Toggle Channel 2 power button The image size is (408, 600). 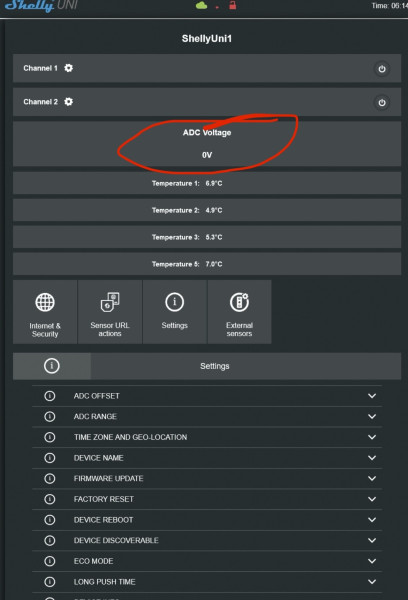coord(382,103)
